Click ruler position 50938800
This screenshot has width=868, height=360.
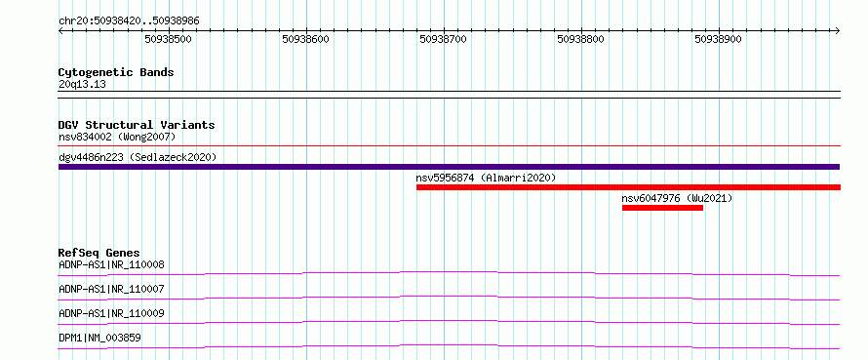(x=580, y=39)
